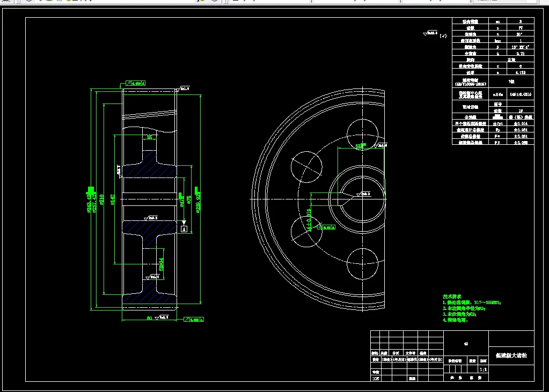The height and width of the screenshot is (392, 549).
Task: Select top lightening hole circle in front view
Action: pos(362,135)
